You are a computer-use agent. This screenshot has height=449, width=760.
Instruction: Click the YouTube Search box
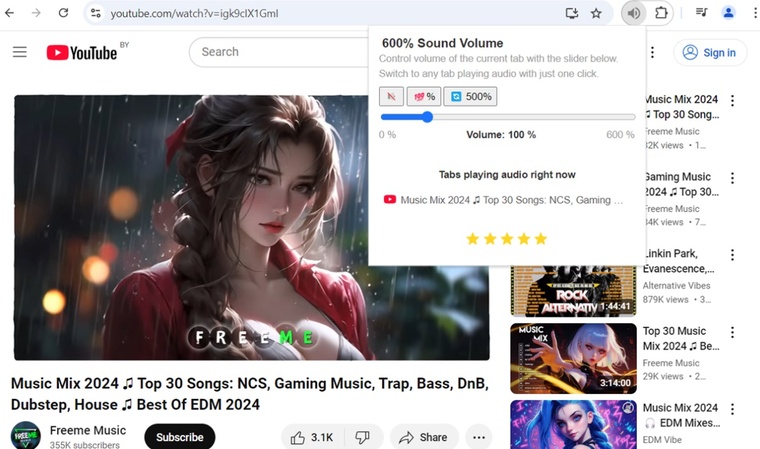point(281,52)
